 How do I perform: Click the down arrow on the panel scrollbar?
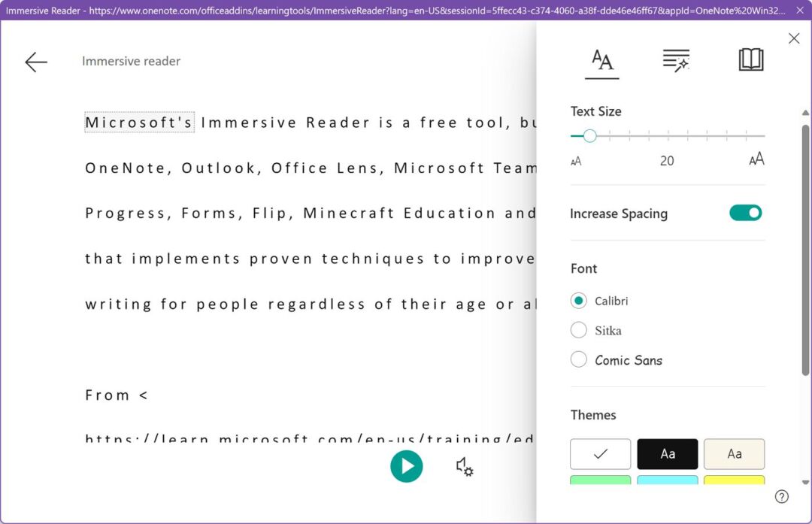pyautogui.click(x=804, y=481)
